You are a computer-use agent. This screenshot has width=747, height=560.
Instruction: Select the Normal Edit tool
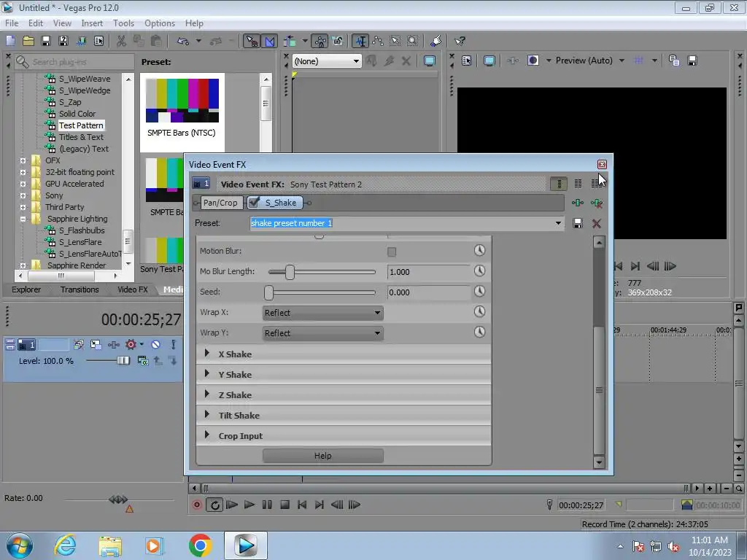click(360, 41)
